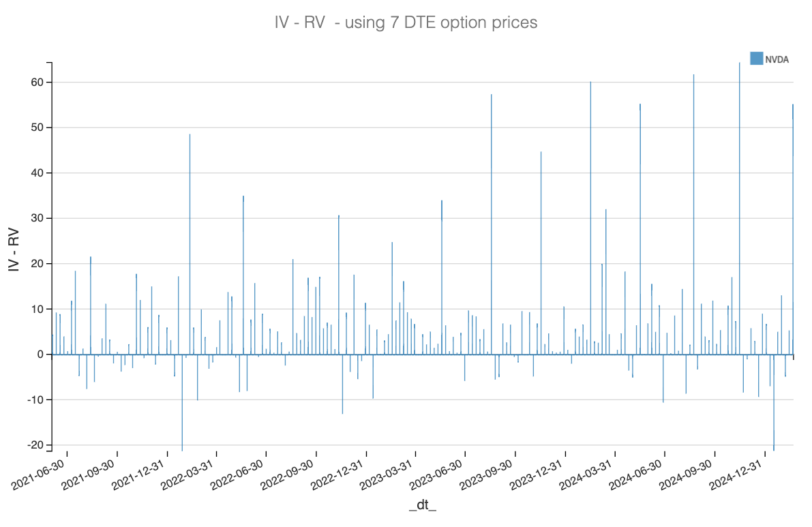
Task: Select the 30 tick label on y-axis
Action: click(x=35, y=218)
